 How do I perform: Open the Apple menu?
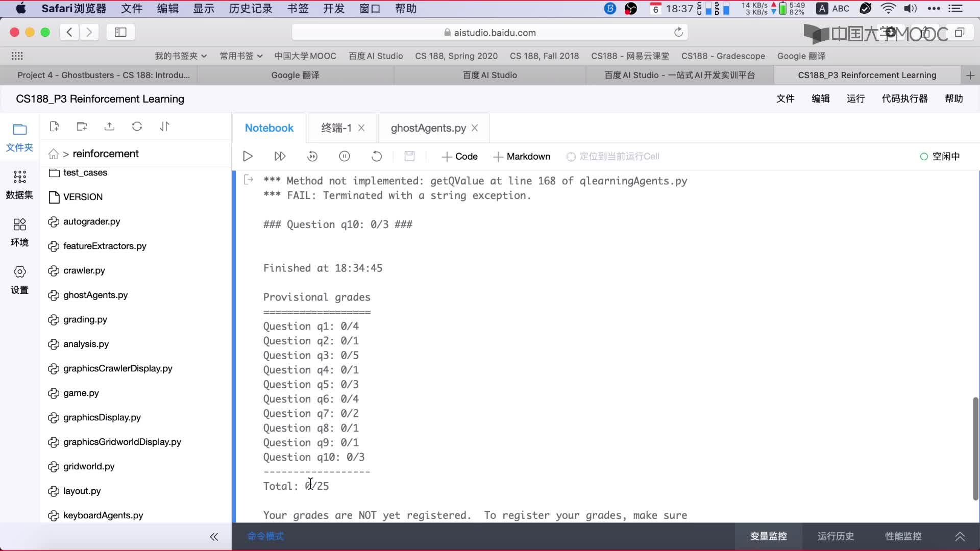click(21, 8)
